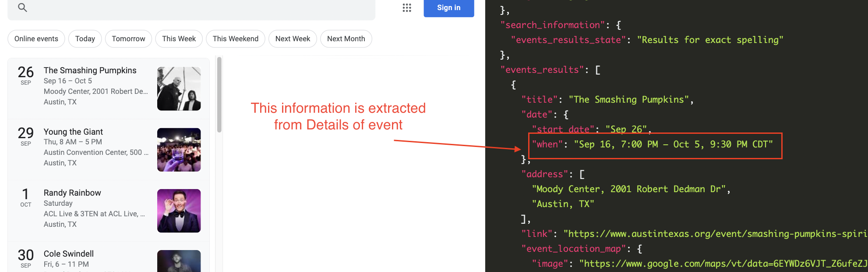The image size is (868, 272).
Task: Click 'Fri, 6 – 11 PM' time text
Action: tap(66, 264)
